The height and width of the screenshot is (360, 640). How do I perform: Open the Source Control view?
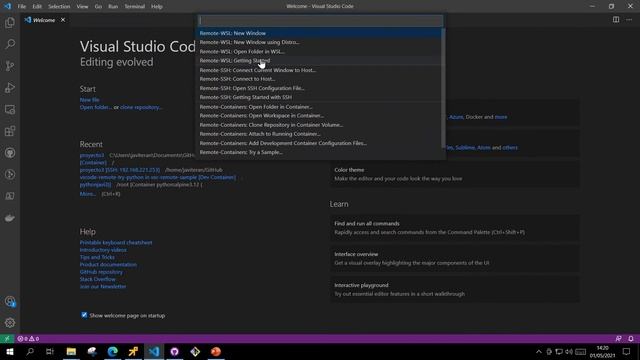10,66
